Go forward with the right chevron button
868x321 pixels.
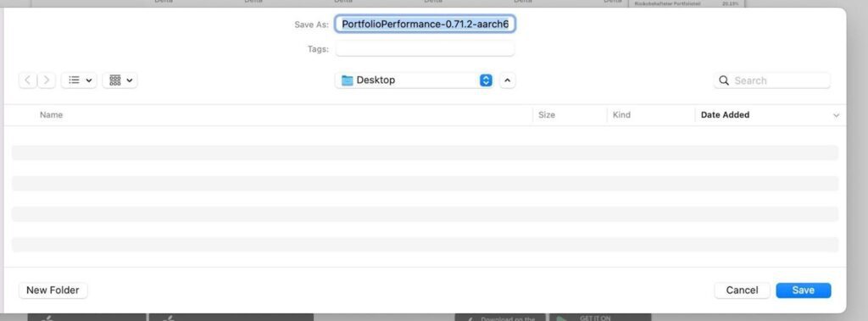pos(47,80)
